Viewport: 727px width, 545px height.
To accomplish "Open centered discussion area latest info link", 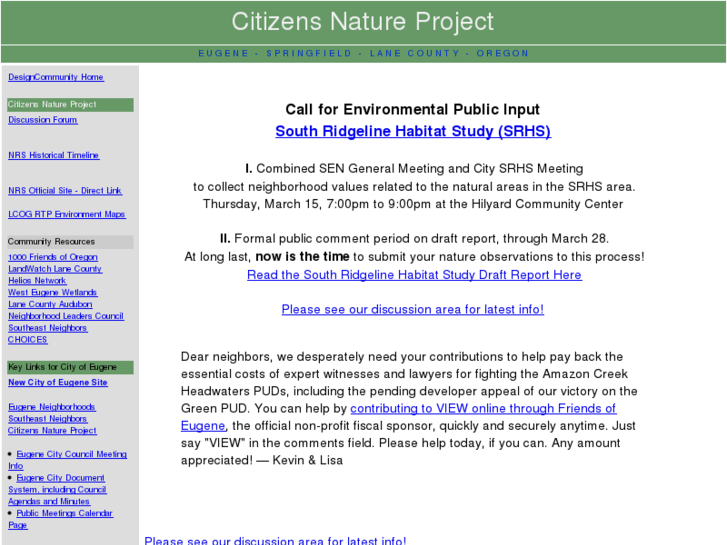I will (x=413, y=309).
